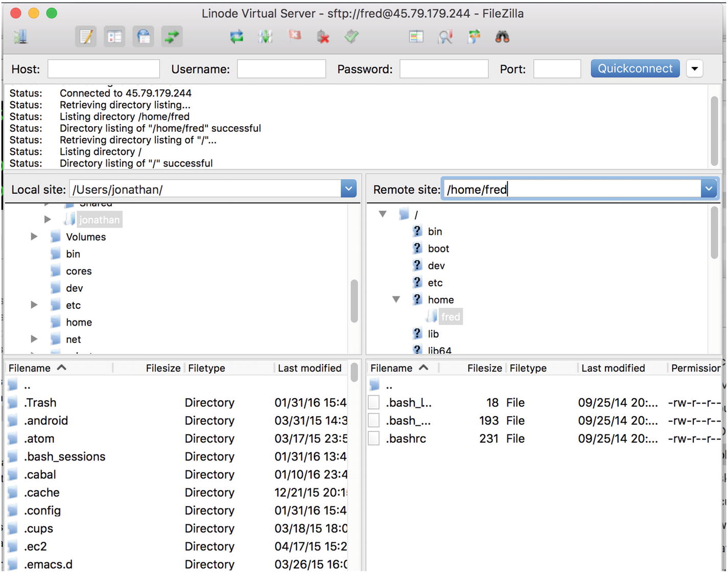The width and height of the screenshot is (728, 573).
Task: Select the .Trash directory in local list
Action: tap(177, 403)
